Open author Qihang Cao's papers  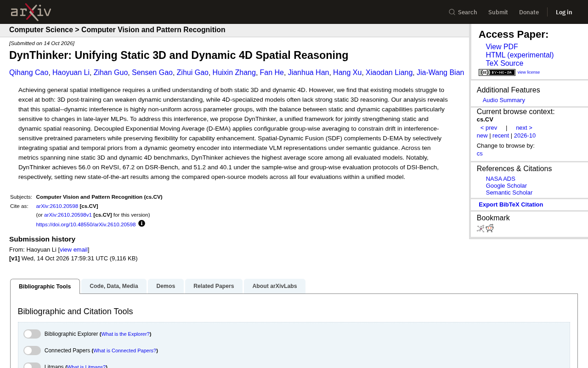pos(28,73)
